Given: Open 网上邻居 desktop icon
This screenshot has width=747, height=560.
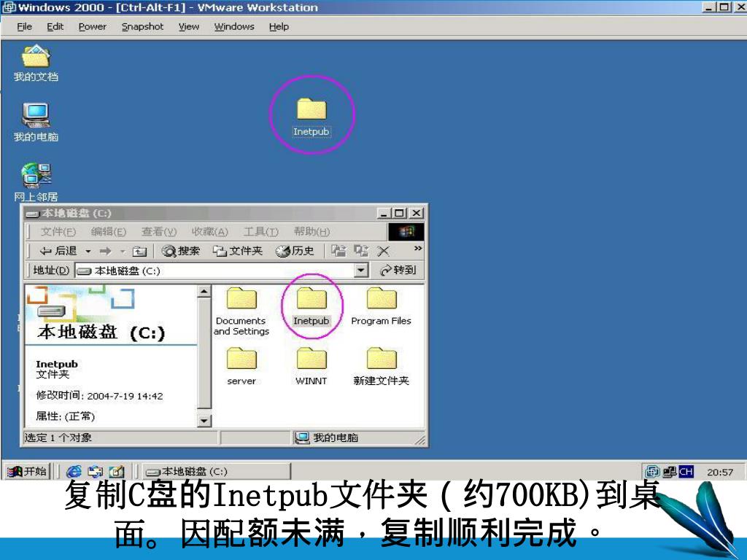Looking at the screenshot, I should coord(36,183).
